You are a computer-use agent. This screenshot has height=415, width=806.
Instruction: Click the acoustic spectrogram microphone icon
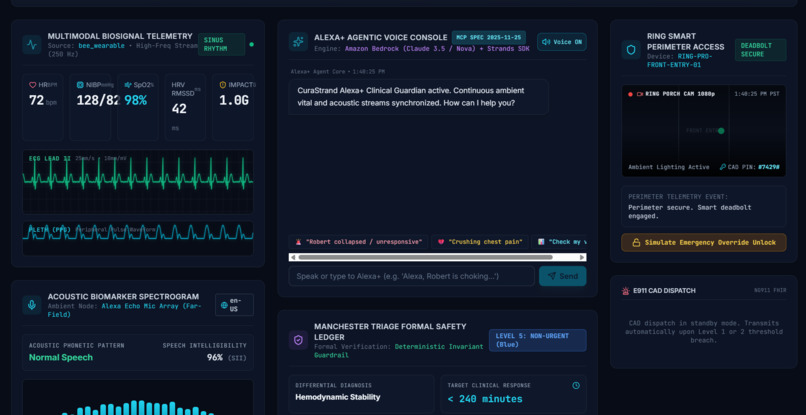(x=32, y=305)
